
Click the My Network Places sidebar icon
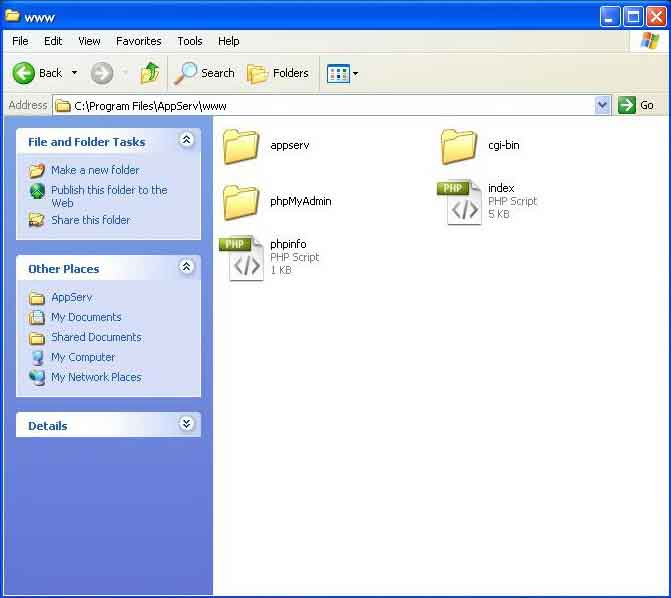pyautogui.click(x=37, y=377)
